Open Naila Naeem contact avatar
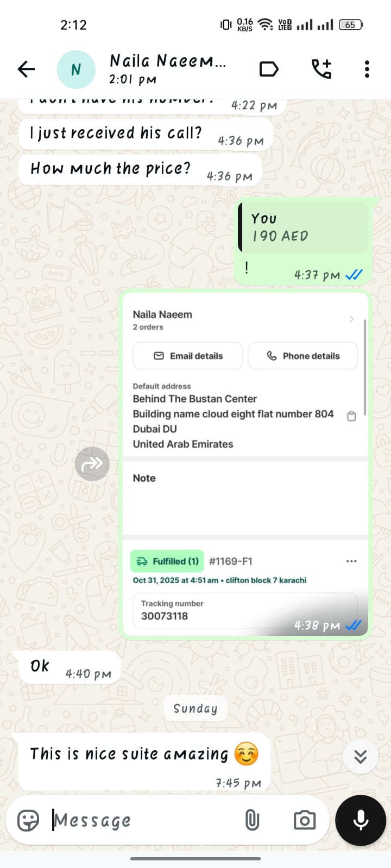391x868 pixels. 76,69
